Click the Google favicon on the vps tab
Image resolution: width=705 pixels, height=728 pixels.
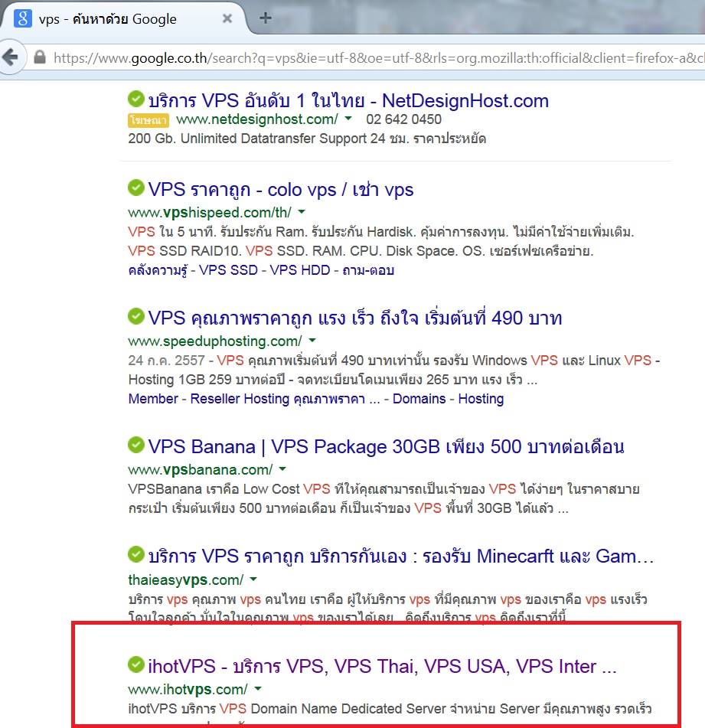coord(23,18)
